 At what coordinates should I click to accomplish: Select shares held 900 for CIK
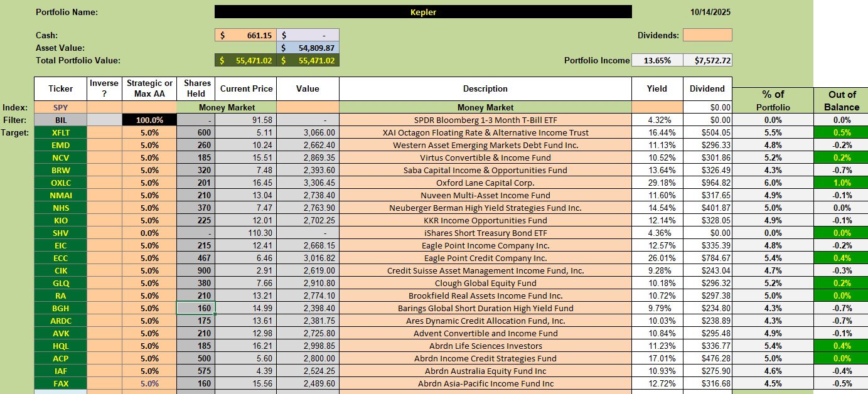(195, 270)
